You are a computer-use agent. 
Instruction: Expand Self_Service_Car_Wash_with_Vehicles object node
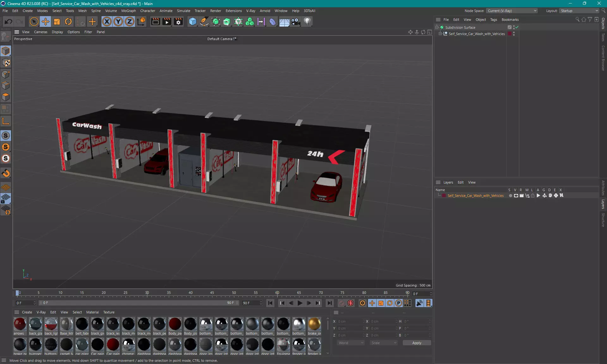[440, 34]
